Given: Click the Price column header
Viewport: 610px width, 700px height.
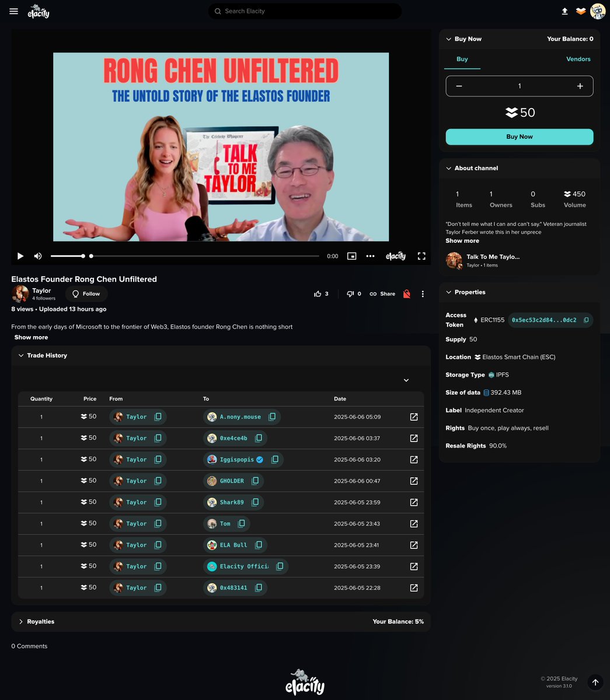Looking at the screenshot, I should (x=90, y=399).
